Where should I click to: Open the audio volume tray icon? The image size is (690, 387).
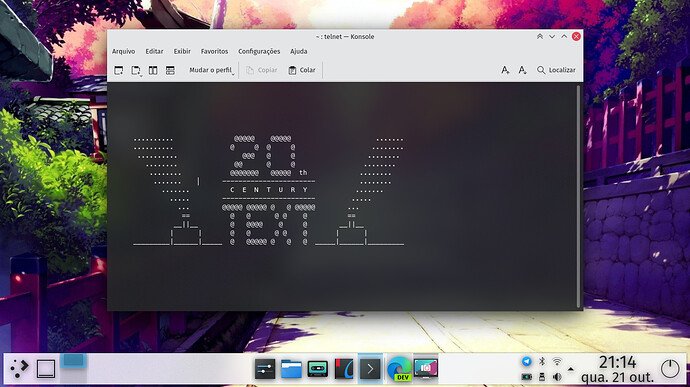[557, 377]
